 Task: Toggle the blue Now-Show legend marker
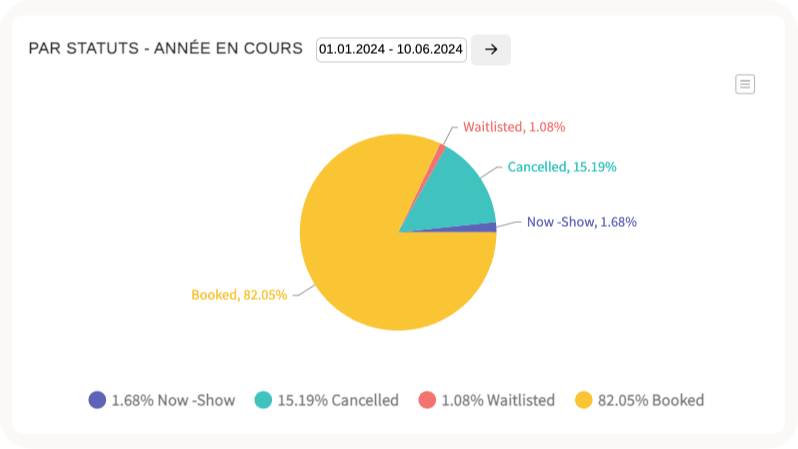[97, 400]
